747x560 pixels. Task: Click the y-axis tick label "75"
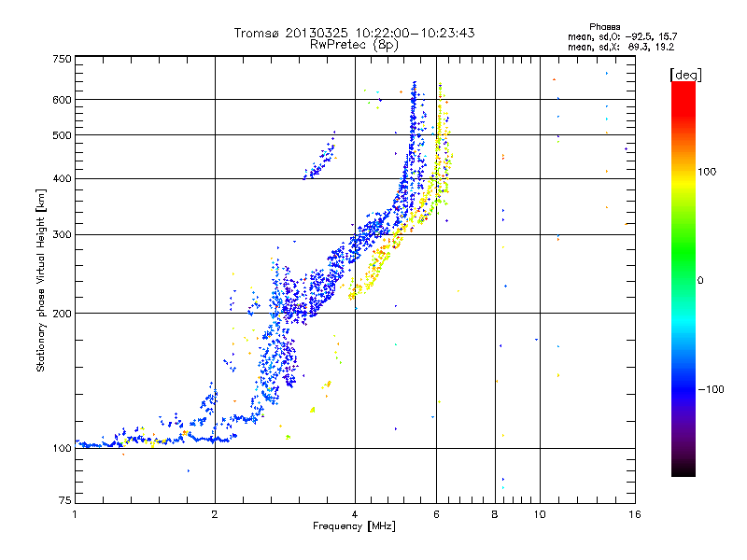(65, 500)
